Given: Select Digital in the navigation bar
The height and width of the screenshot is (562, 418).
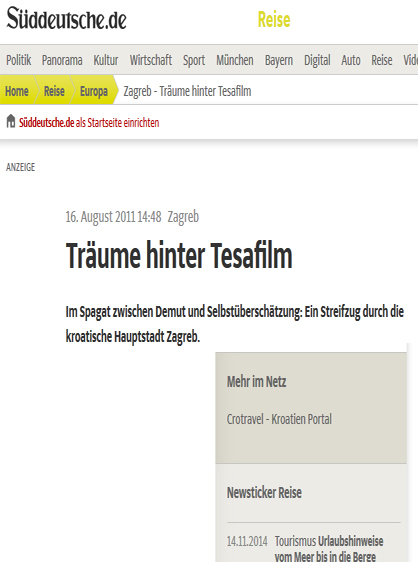Looking at the screenshot, I should (317, 60).
